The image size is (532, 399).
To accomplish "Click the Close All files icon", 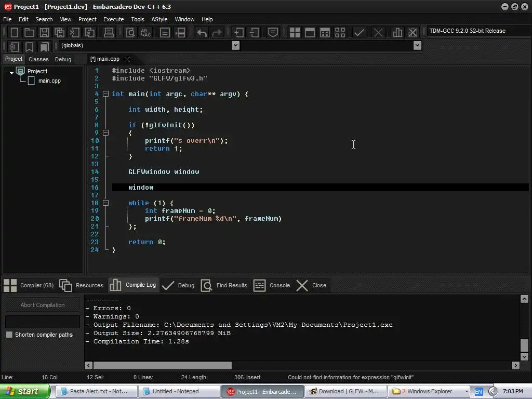I will 89,33.
